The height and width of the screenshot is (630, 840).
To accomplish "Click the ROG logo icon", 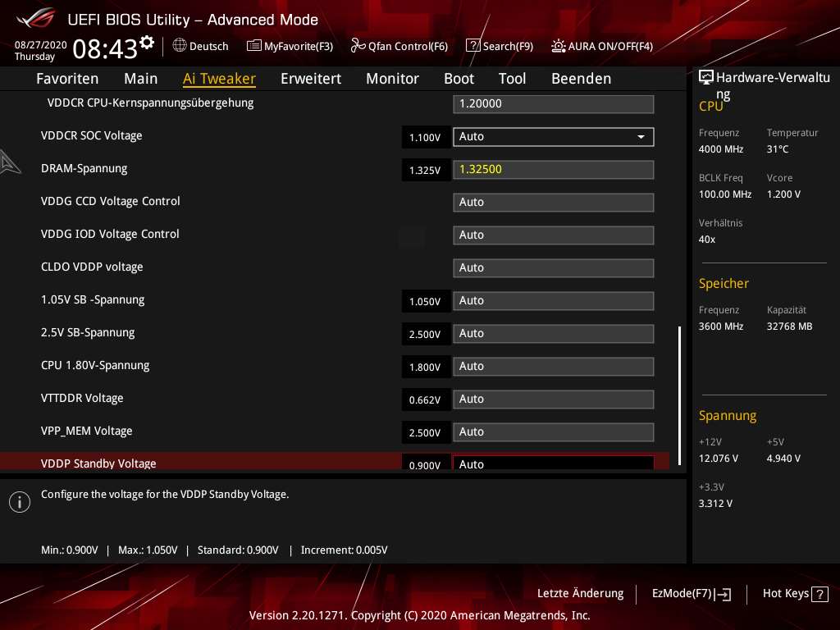I will coord(36,19).
